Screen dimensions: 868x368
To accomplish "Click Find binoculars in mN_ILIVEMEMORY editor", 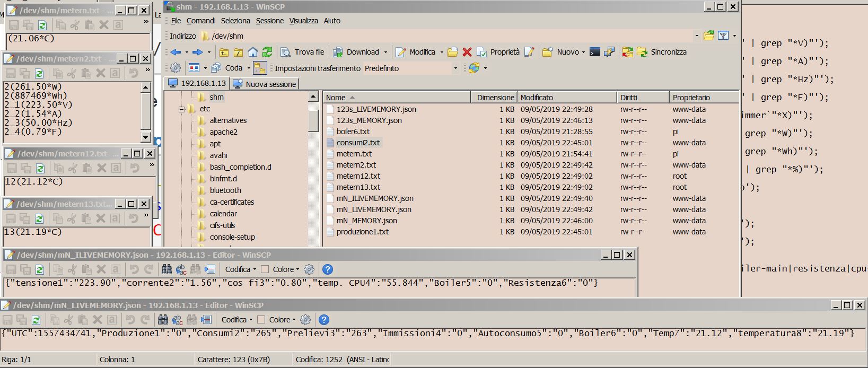I will click(x=166, y=269).
